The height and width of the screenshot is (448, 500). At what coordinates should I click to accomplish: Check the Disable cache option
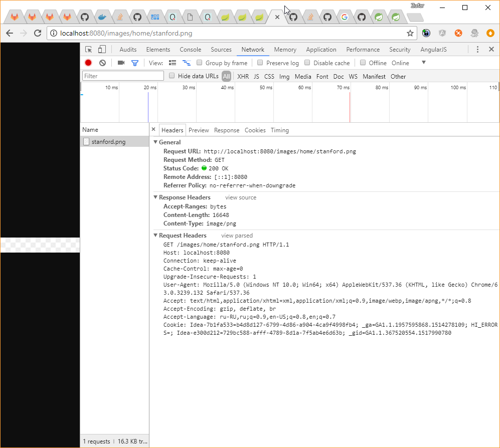coord(307,63)
